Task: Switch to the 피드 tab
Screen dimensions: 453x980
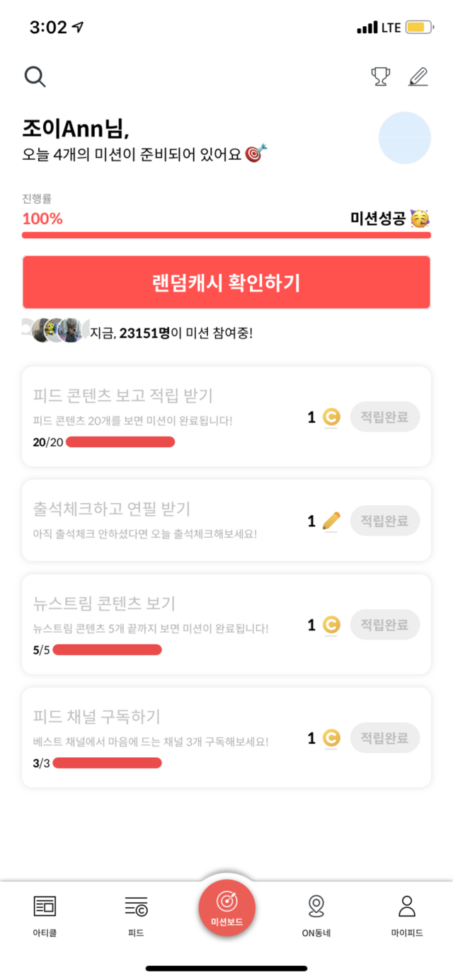Action: point(136,916)
